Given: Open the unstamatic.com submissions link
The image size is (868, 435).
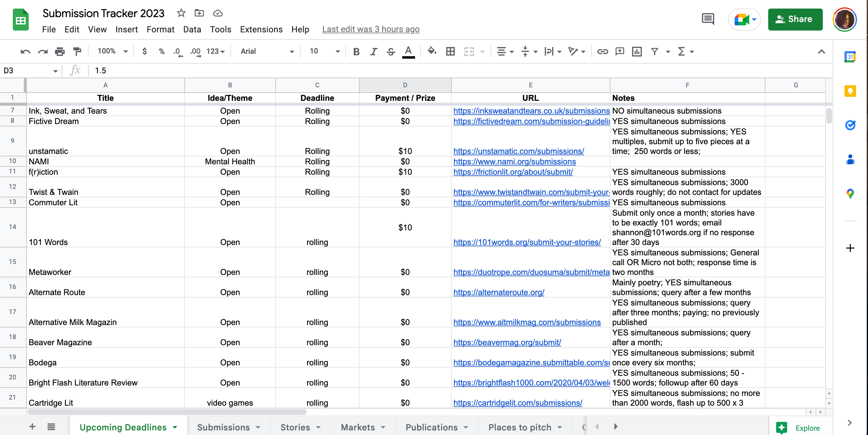Looking at the screenshot, I should (519, 151).
